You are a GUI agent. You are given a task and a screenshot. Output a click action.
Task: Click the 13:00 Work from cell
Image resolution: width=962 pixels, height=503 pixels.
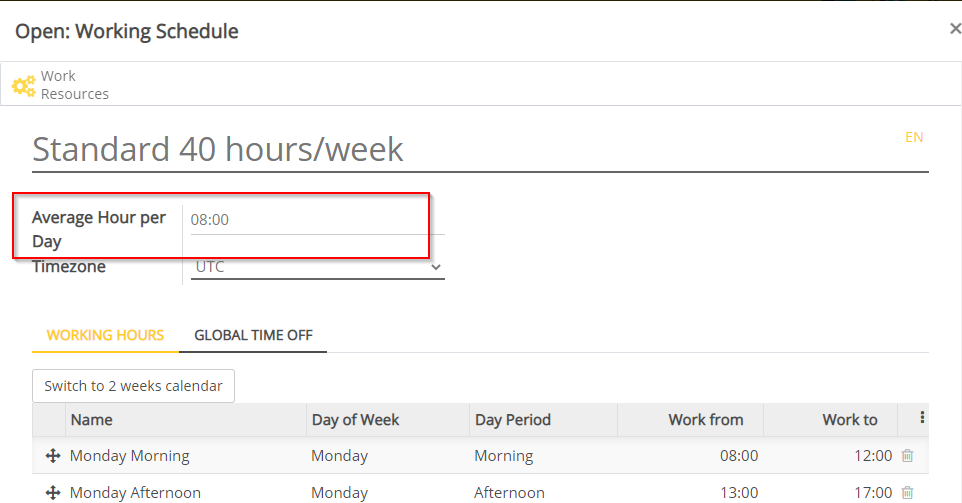click(739, 492)
